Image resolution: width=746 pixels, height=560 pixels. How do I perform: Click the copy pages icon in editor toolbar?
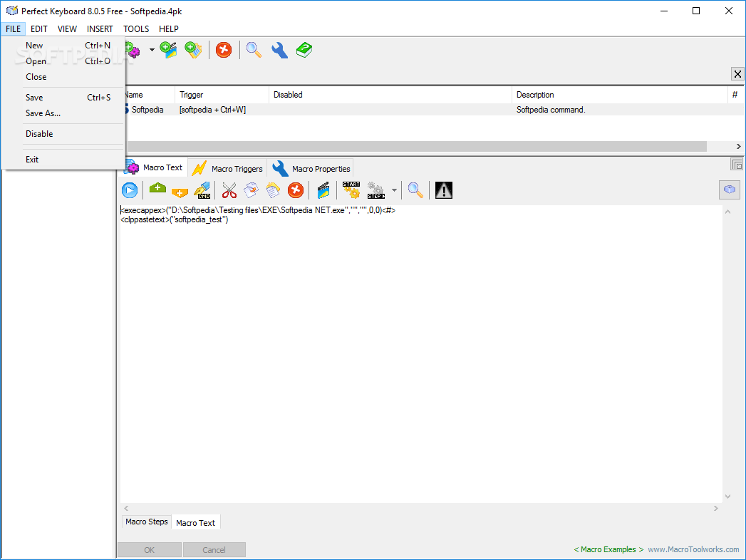252,190
